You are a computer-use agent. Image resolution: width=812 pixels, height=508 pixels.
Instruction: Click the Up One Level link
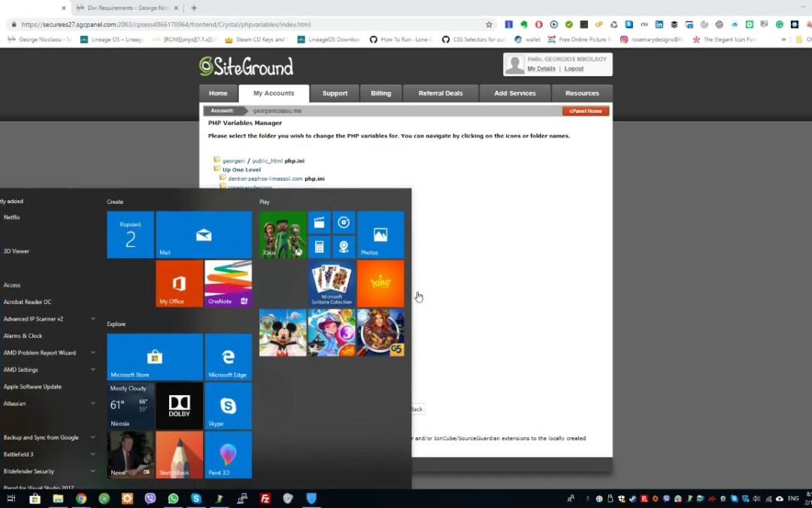(241, 169)
